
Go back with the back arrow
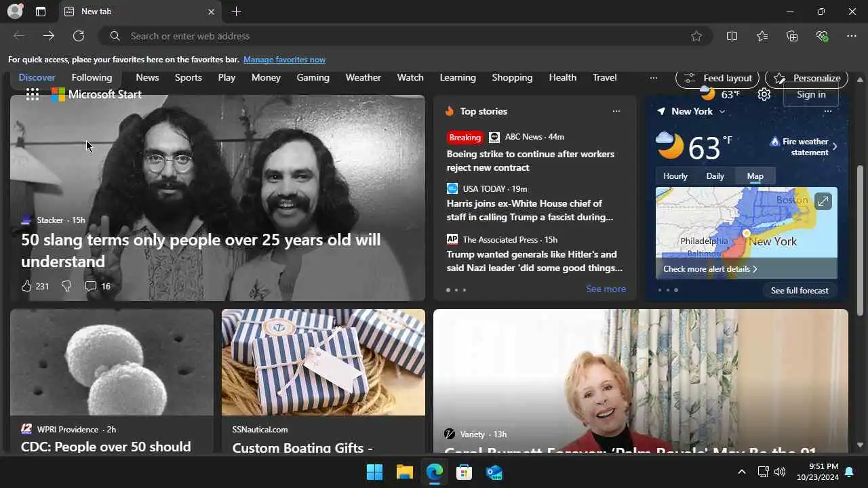coord(19,36)
